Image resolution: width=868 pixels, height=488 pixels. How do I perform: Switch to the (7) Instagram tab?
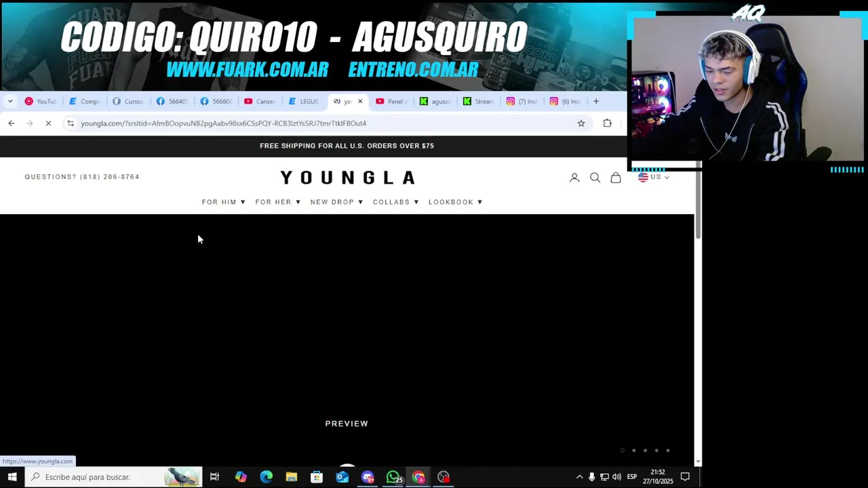click(x=522, y=102)
